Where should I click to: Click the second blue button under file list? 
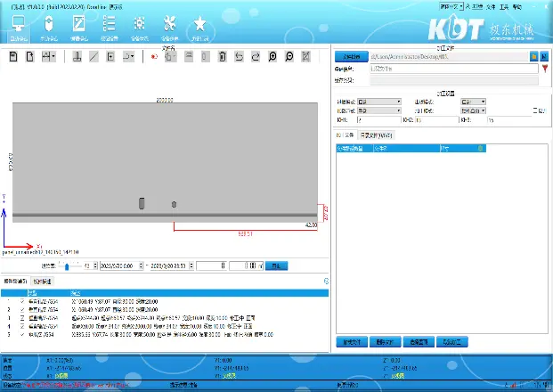(x=385, y=341)
